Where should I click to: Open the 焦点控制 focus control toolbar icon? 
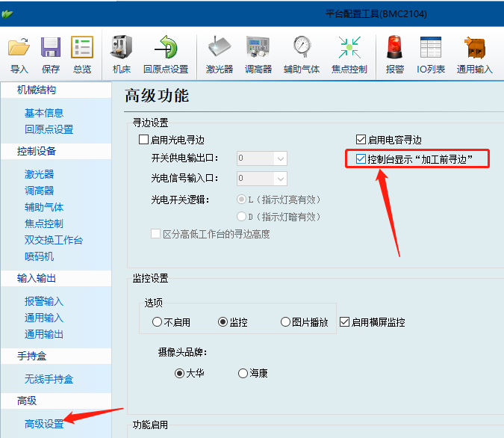click(x=349, y=47)
